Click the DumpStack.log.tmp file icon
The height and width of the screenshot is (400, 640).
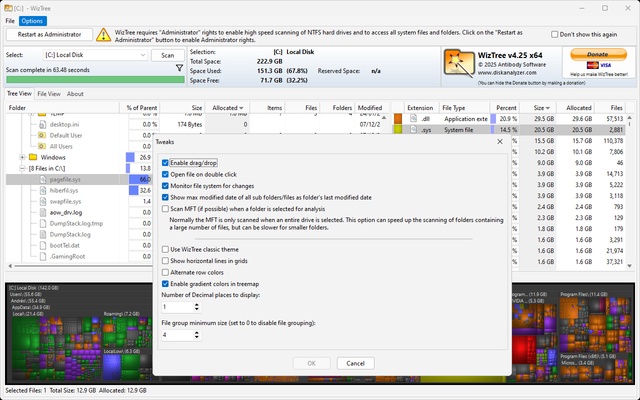point(42,223)
